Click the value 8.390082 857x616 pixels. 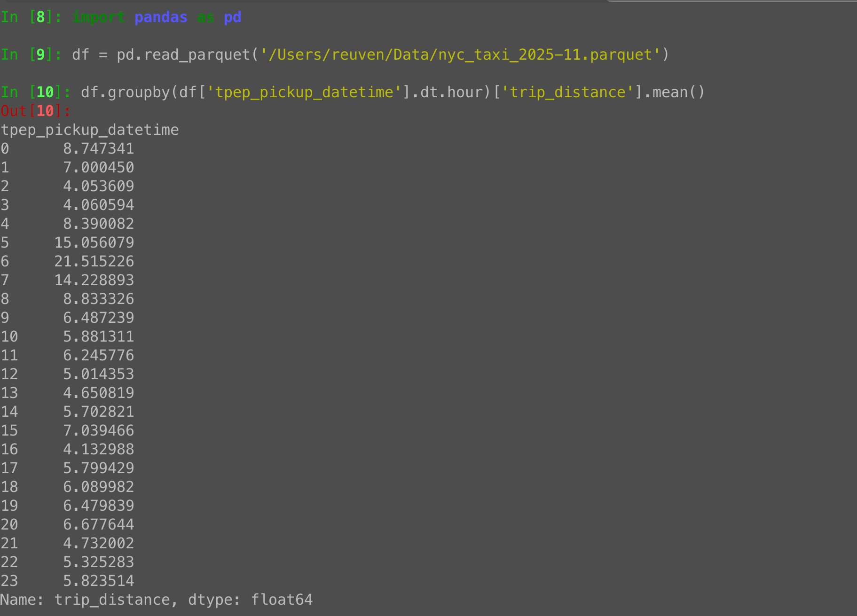point(99,224)
